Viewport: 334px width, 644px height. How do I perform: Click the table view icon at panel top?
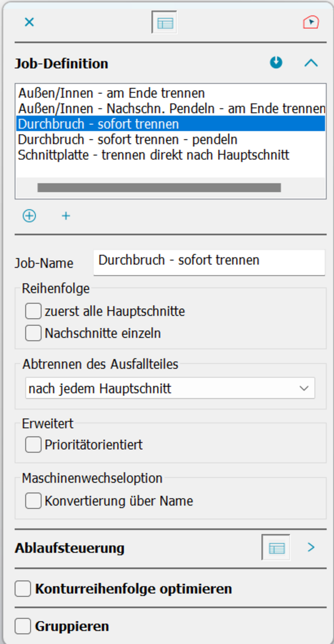coord(164,23)
